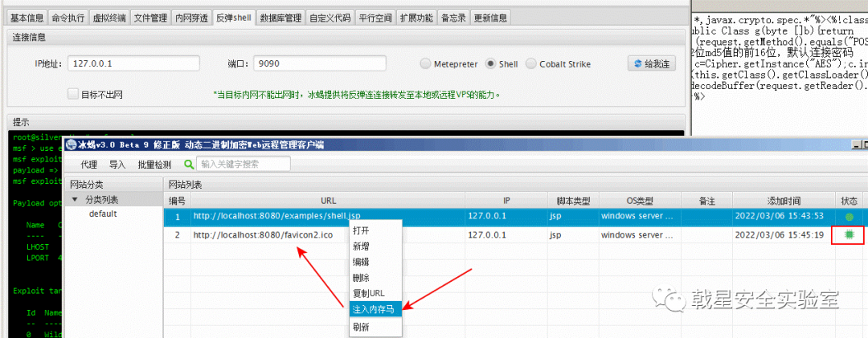
Task: Click the green status dot for shell.jsp
Action: pos(850,216)
